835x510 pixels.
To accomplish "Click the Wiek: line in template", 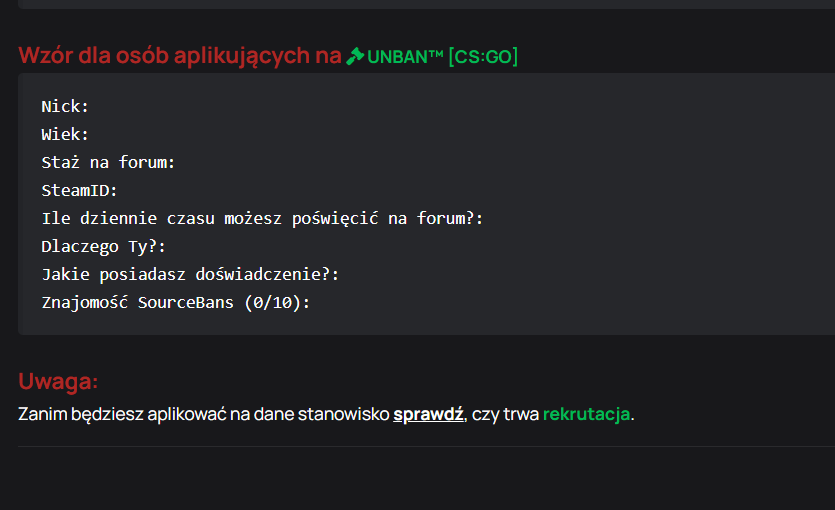I will pos(65,134).
